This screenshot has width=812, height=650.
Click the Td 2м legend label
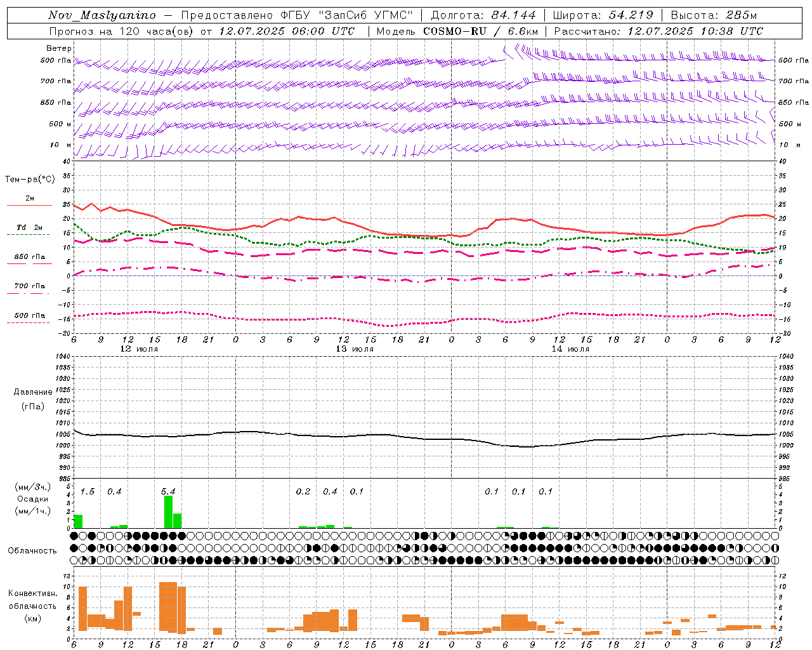click(30, 227)
